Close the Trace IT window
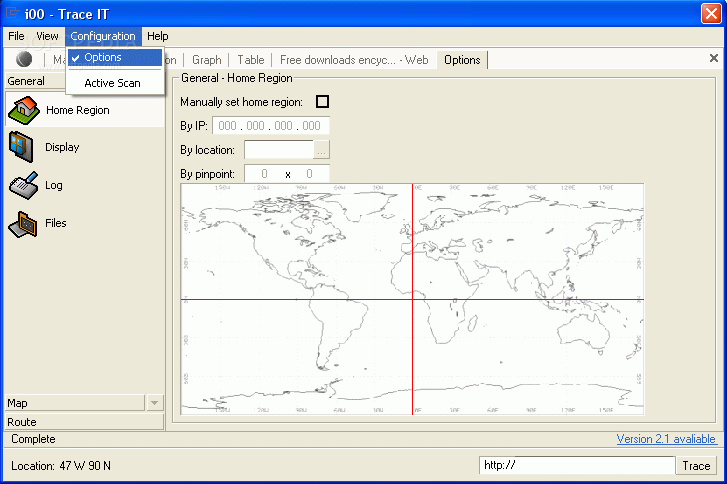The height and width of the screenshot is (484, 727). pos(711,13)
